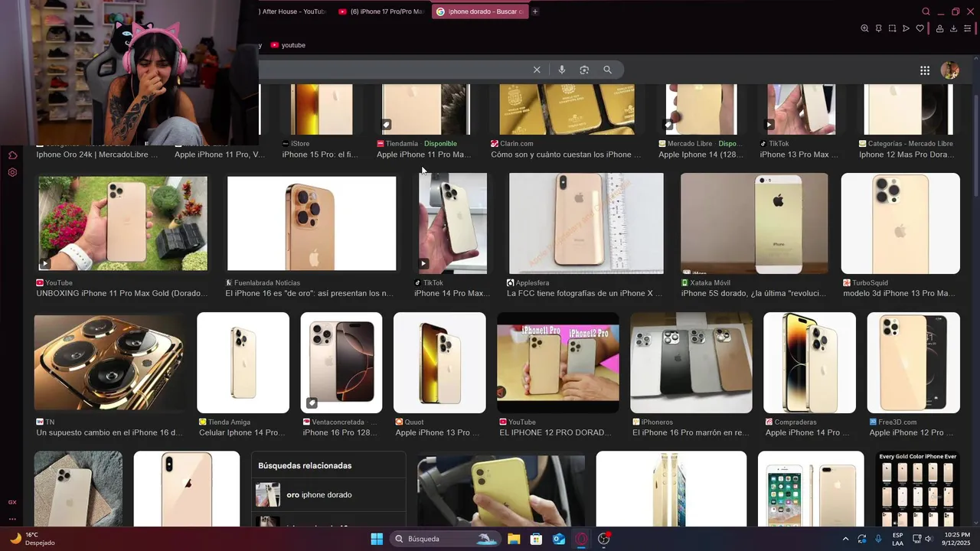Open Ventaconcretada iPhone 16 Pro image
980x551 pixels.
click(x=341, y=362)
